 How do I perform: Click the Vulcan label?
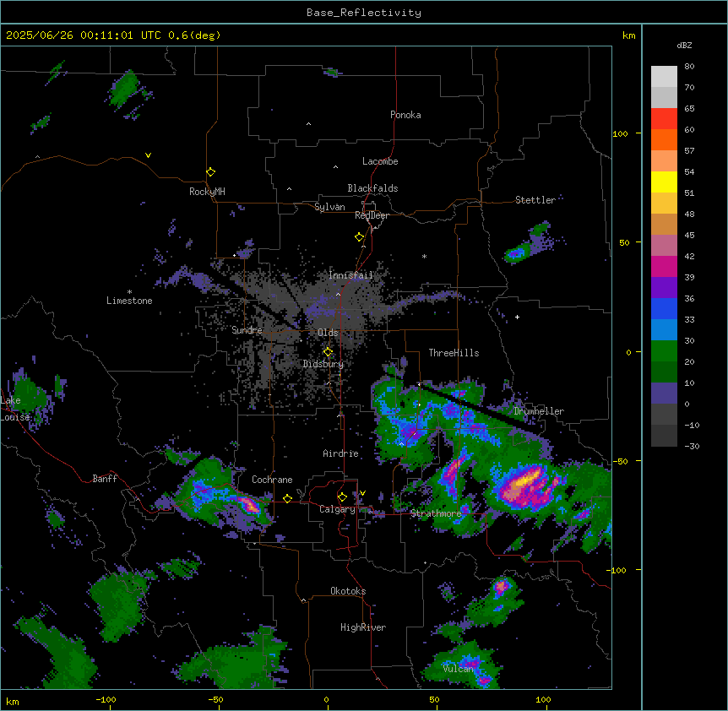[x=458, y=668]
